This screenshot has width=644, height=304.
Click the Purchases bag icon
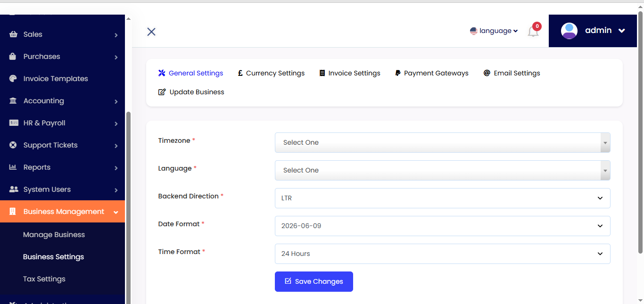pos(13,57)
